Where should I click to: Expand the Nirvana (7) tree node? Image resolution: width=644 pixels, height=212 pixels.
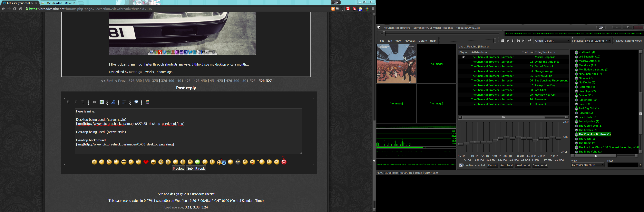(576, 78)
